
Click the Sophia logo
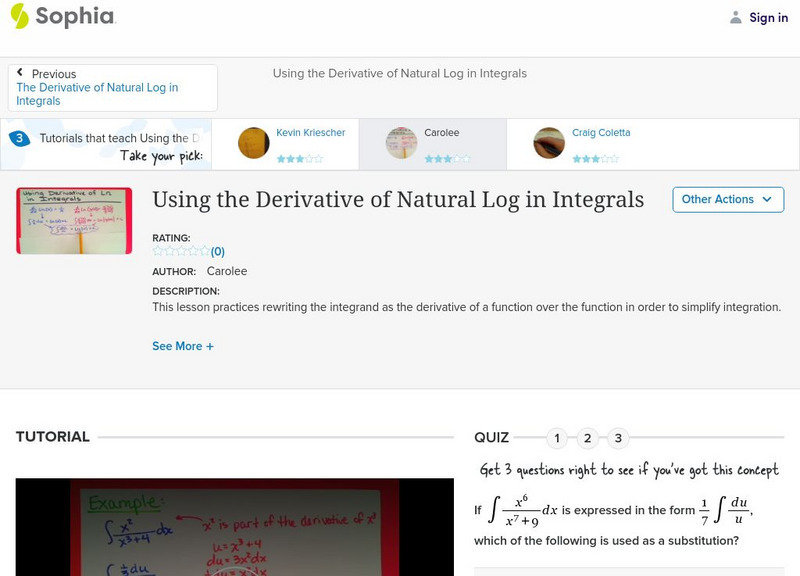pyautogui.click(x=60, y=17)
